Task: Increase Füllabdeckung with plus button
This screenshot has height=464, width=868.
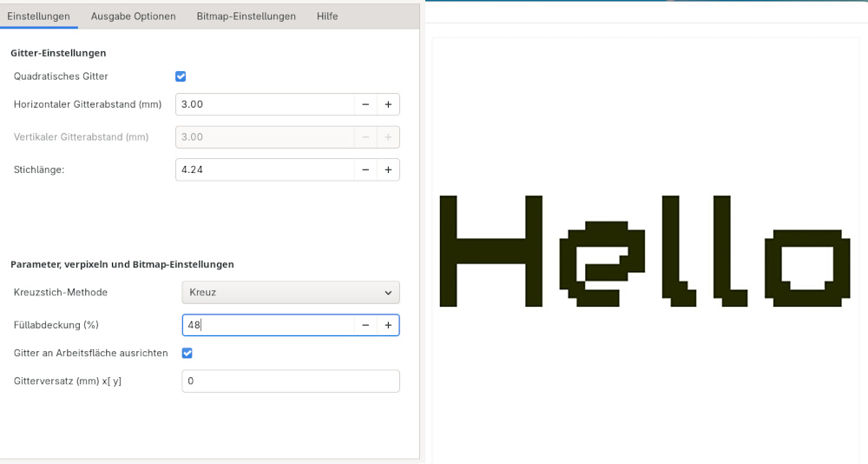Action: (388, 325)
